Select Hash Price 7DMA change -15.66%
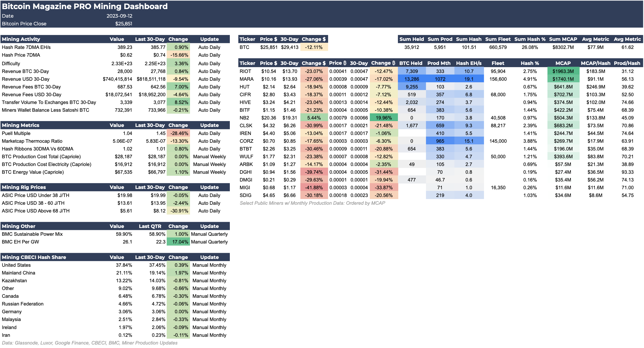The image size is (644, 348). pyautogui.click(x=178, y=55)
